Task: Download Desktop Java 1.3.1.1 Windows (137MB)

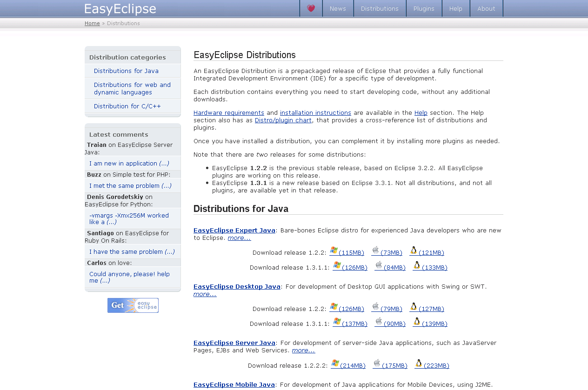Action: pyautogui.click(x=354, y=324)
